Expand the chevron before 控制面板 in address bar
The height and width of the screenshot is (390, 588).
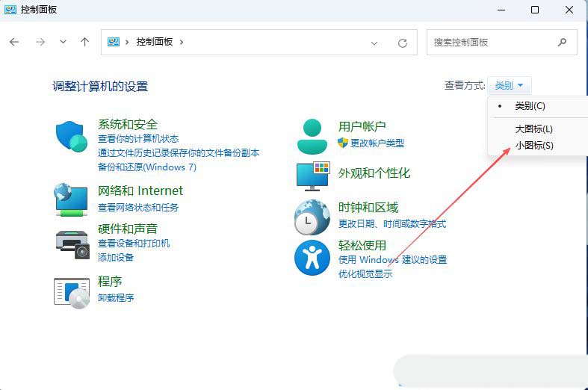pyautogui.click(x=127, y=42)
